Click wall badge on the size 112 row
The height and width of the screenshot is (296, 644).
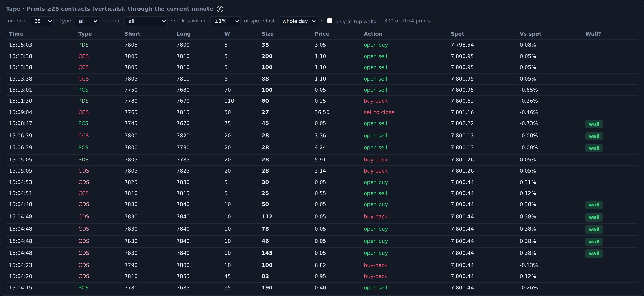[594, 217]
